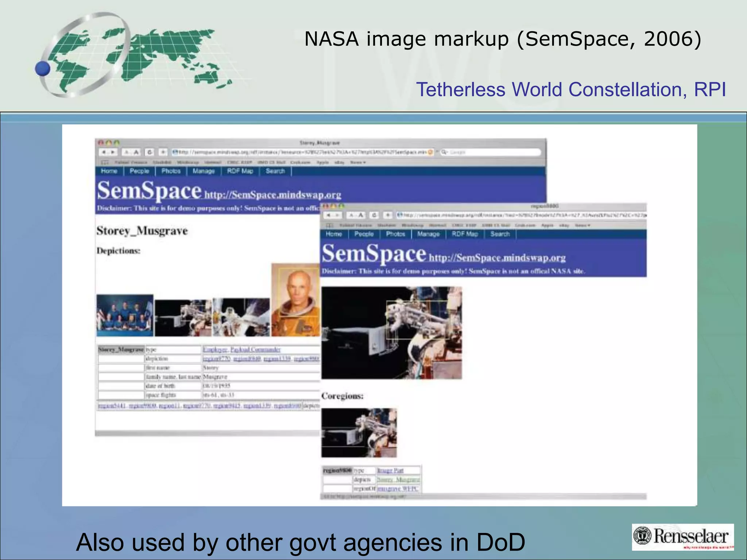Screen dimensions: 747x560
Task: Click larger text 'A' button in region9800 window
Action: pos(360,215)
